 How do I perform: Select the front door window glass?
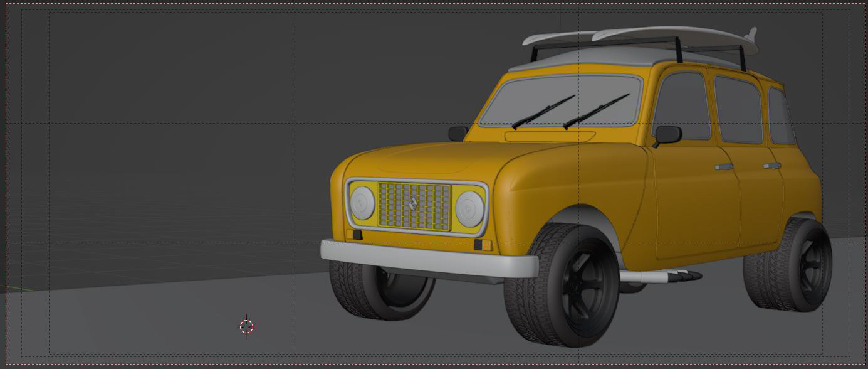(681, 105)
